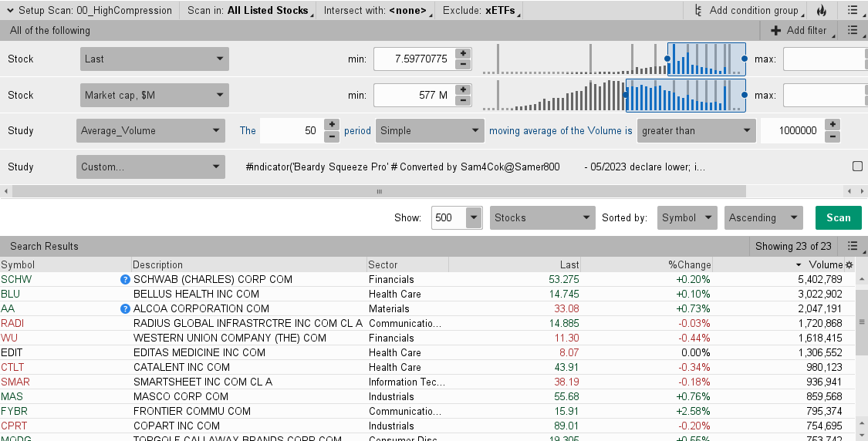Select the BLU symbol in results

click(11, 294)
